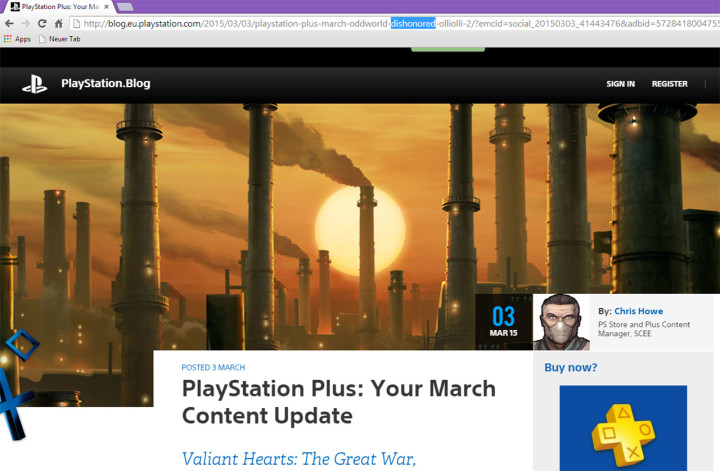The height and width of the screenshot is (471, 720).
Task: Click the Buy now? heading
Action: [x=571, y=367]
